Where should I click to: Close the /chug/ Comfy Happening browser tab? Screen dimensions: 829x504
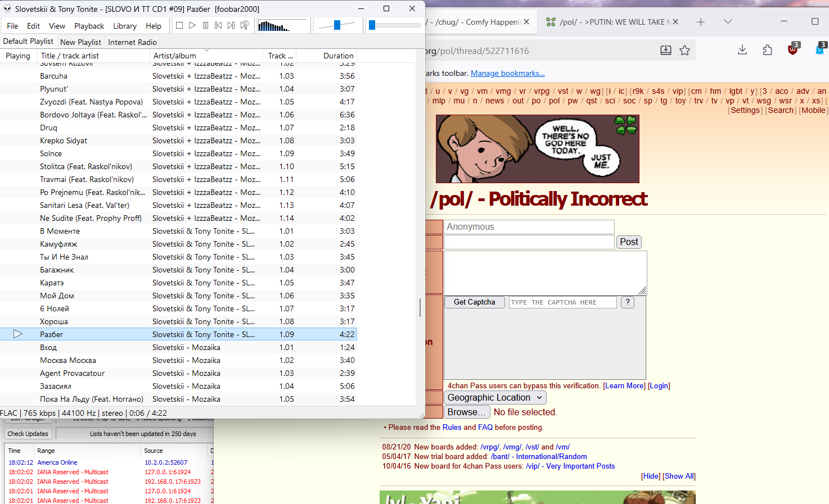[526, 22]
